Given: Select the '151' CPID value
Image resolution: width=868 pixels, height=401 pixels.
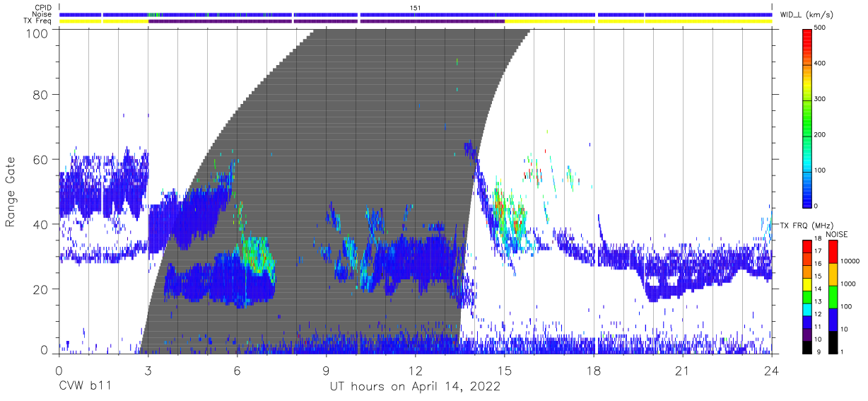Looking at the screenshot, I should [415, 8].
